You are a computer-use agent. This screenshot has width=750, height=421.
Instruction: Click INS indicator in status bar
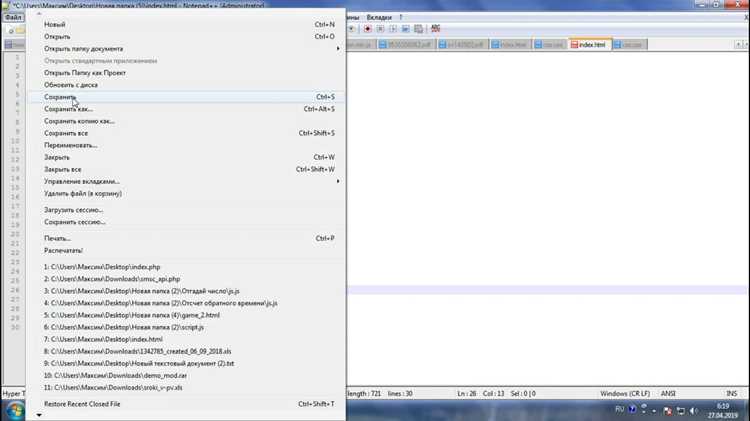tap(731, 393)
